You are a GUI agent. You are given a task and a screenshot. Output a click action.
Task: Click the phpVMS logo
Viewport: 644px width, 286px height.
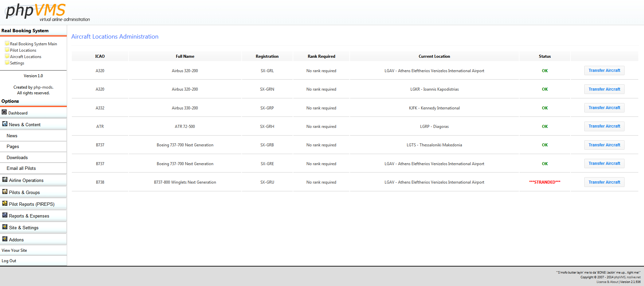(x=48, y=12)
